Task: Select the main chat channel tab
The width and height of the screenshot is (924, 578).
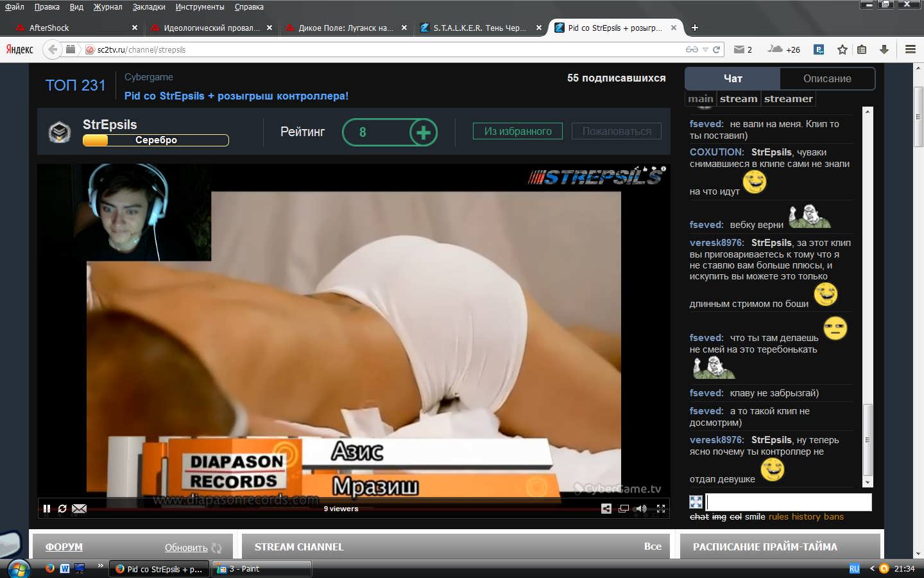Action: click(x=701, y=99)
